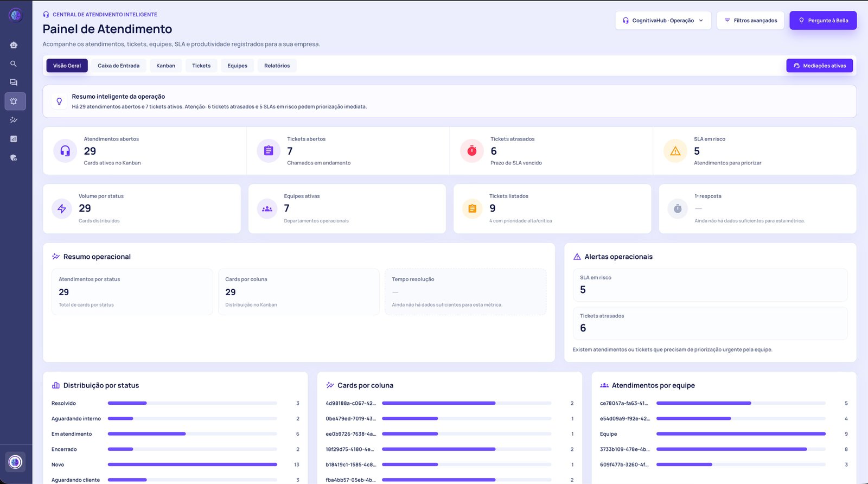Open the chat bubbles sidebar icon
Image resolution: width=868 pixels, height=484 pixels.
(14, 82)
